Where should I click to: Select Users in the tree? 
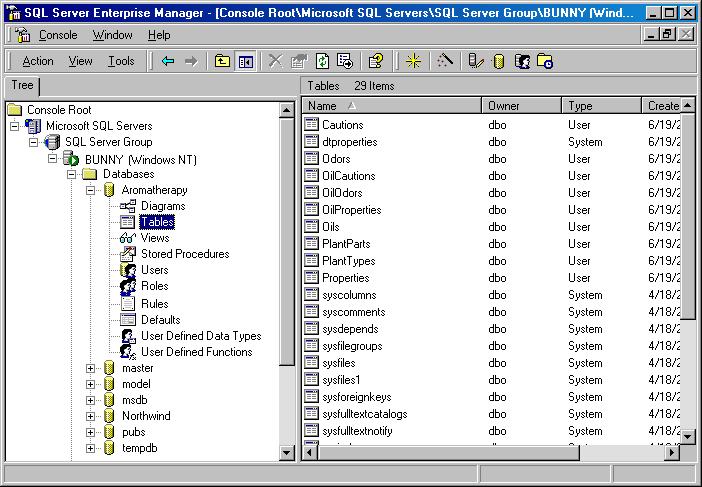pyautogui.click(x=154, y=270)
